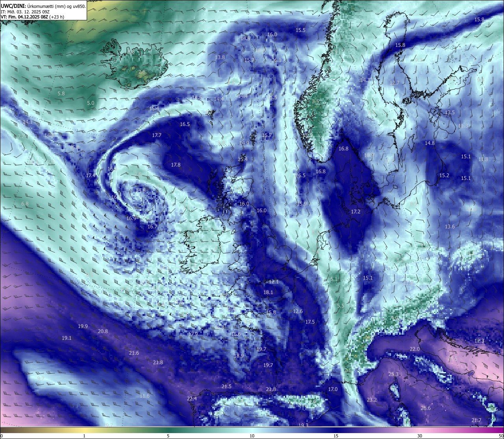
Task: Click the 22.0 value on the map
Action: [415, 349]
